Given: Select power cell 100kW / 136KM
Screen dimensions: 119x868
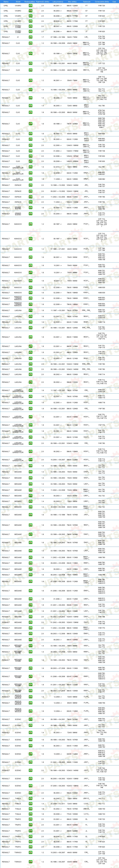Looking at the screenshot, I should click(x=72, y=202).
